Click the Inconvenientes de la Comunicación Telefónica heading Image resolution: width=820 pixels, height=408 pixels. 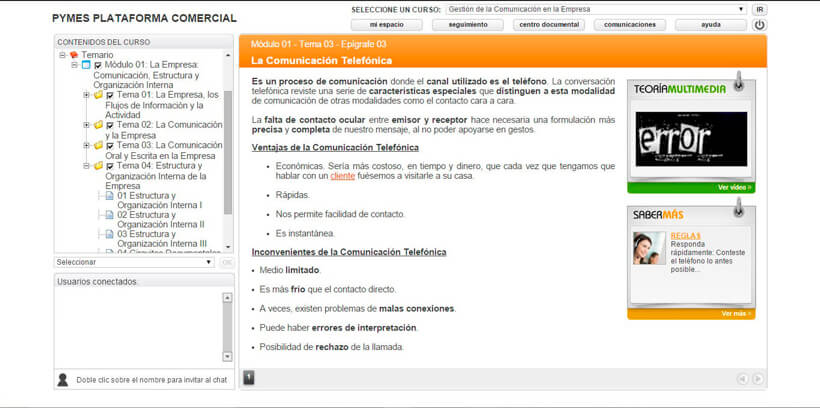pos(349,252)
